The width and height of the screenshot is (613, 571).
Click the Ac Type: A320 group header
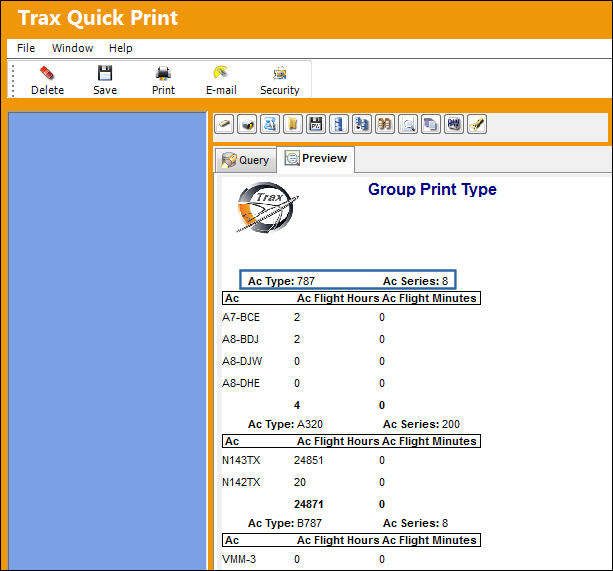pos(285,424)
